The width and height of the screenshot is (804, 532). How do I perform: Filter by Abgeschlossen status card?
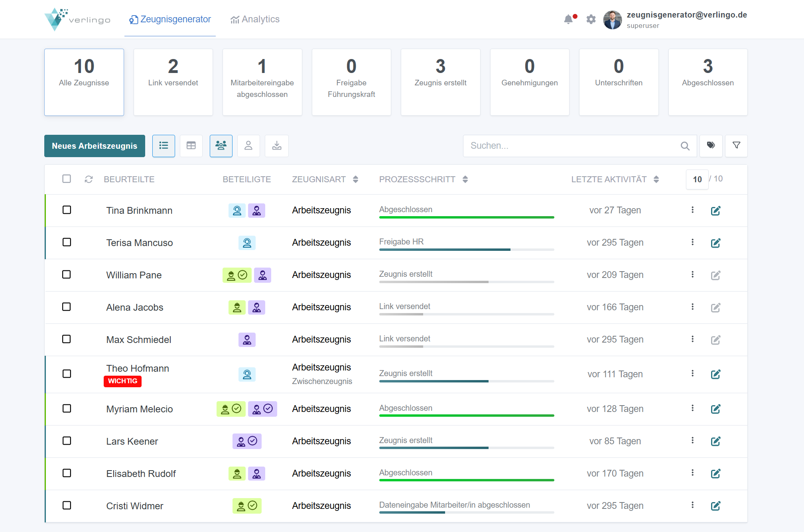coord(707,82)
